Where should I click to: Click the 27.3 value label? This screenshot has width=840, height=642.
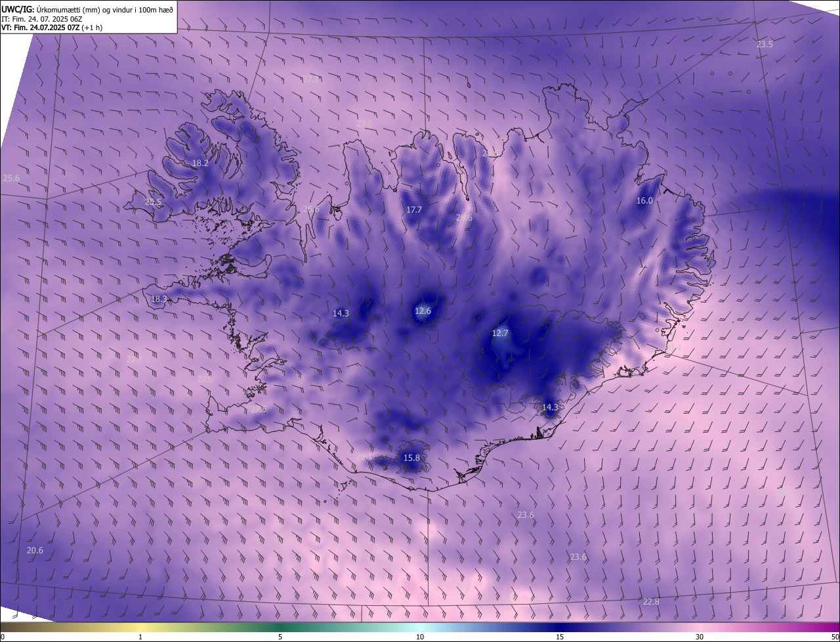point(310,79)
